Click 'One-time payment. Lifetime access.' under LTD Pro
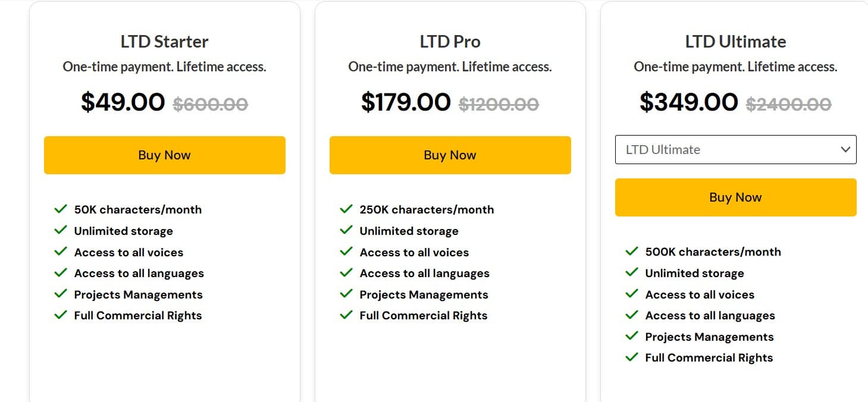868x402 pixels. click(x=450, y=67)
